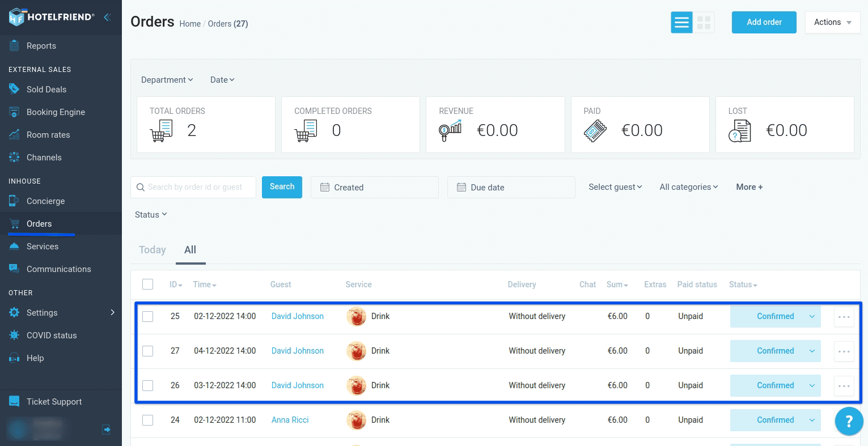
Task: Switch to grid view of orders
Action: (705, 22)
